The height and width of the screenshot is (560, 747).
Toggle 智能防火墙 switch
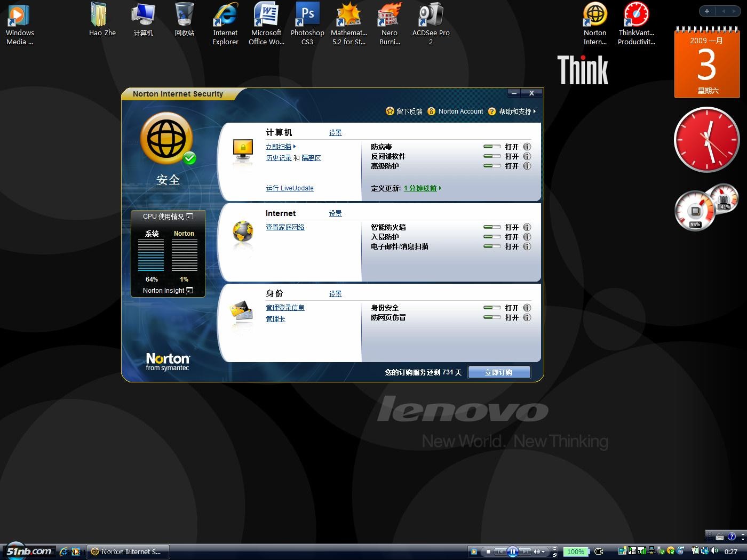[492, 227]
